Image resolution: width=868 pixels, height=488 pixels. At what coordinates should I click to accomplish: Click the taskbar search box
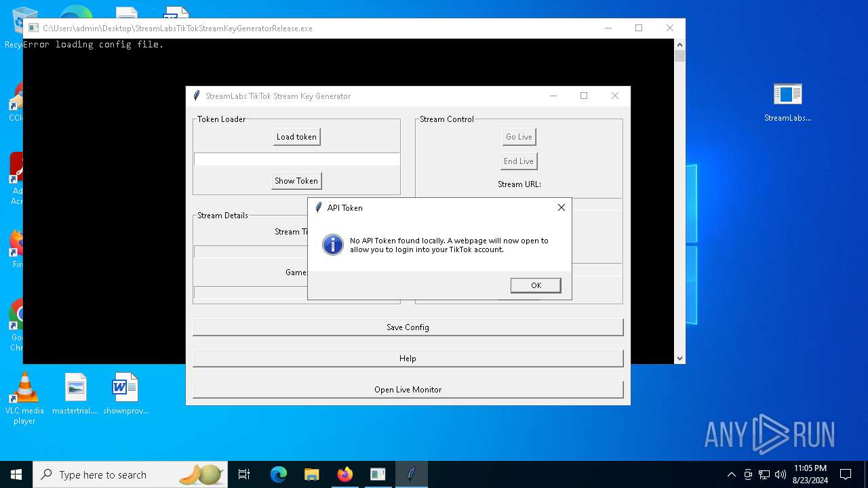(132, 474)
